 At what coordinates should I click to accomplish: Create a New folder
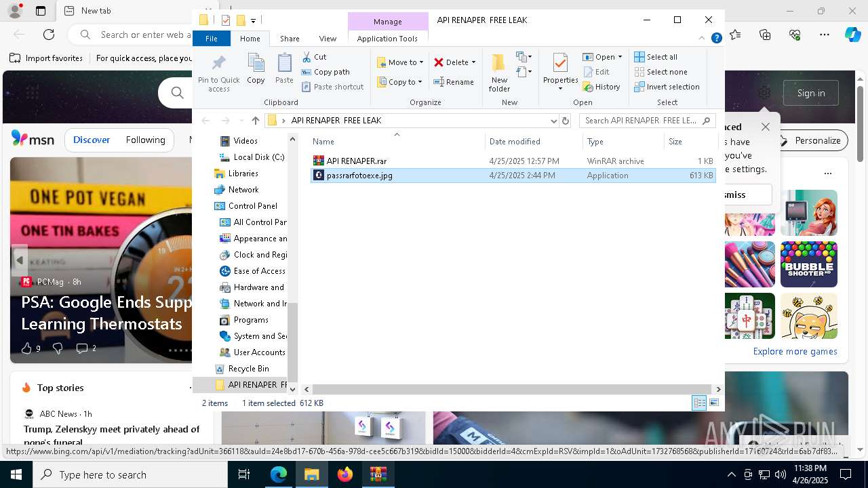[499, 73]
